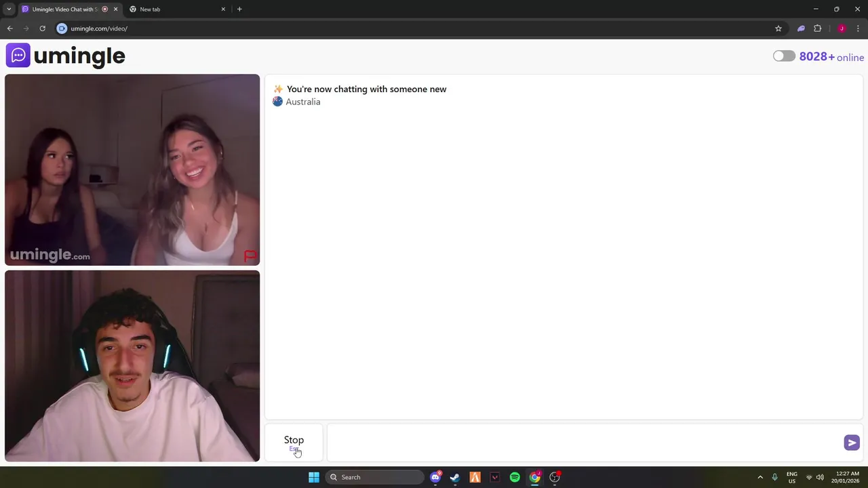868x488 pixels.
Task: Click the '8028+ online' counter text
Action: click(831, 57)
